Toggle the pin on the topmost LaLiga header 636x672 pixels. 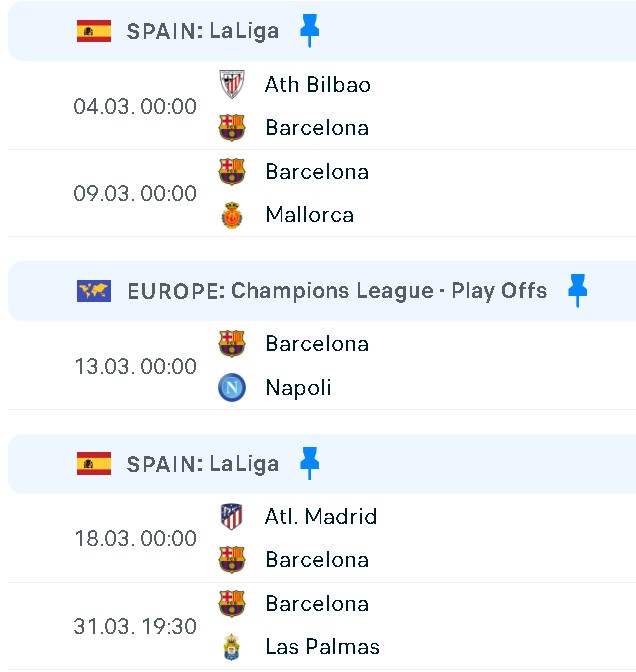(310, 31)
